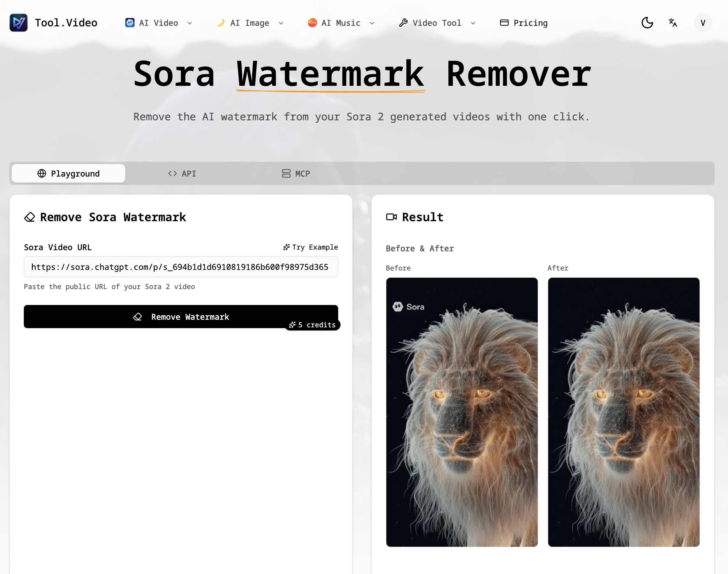728x574 pixels.
Task: Open the language translation switcher
Action: 673,23
